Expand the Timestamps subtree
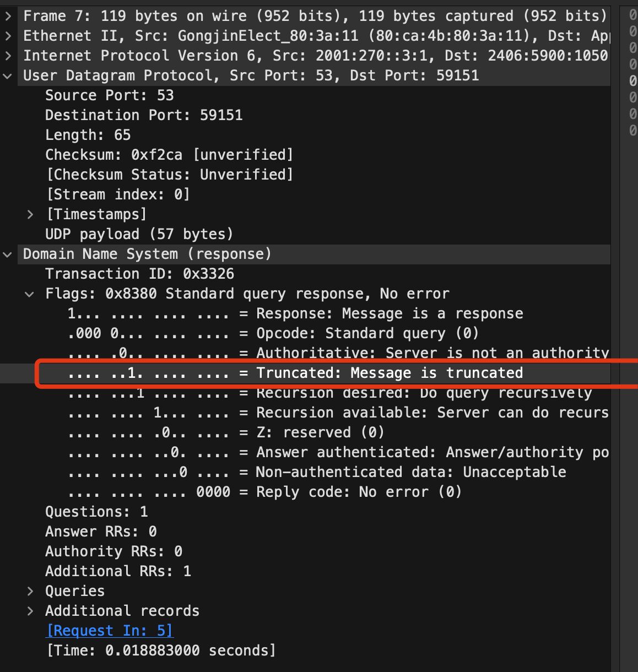Screen dimensions: 638x672 click(30, 214)
